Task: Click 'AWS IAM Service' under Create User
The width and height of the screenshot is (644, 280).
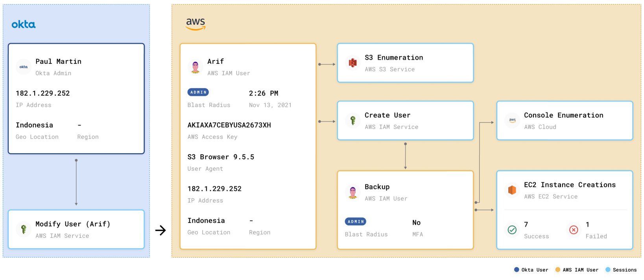Action: [391, 127]
